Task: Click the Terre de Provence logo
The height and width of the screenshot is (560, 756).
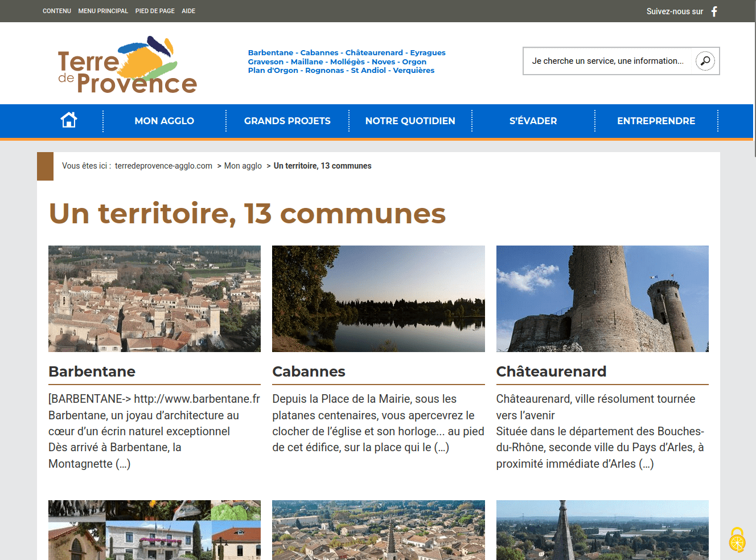Action: [x=128, y=66]
